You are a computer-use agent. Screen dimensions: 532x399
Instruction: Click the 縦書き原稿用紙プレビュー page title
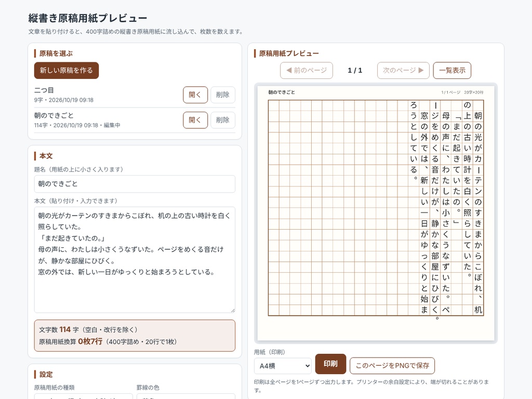(x=88, y=18)
